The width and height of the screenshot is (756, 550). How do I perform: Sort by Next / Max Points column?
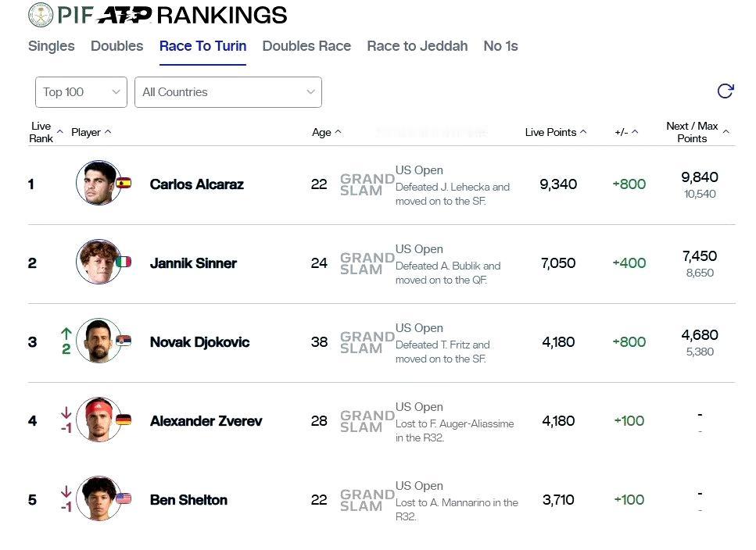[697, 132]
